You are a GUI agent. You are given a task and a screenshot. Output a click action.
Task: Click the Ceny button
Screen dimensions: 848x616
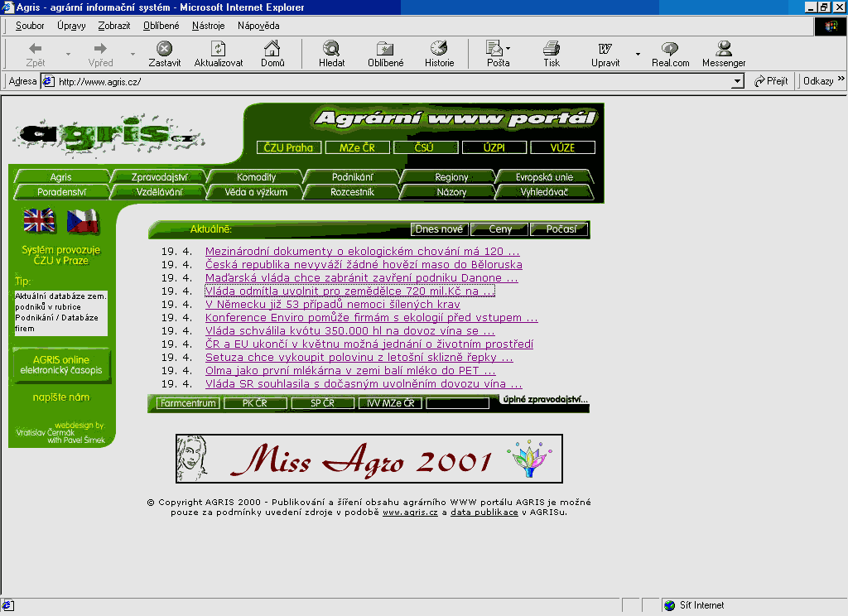pos(499,229)
